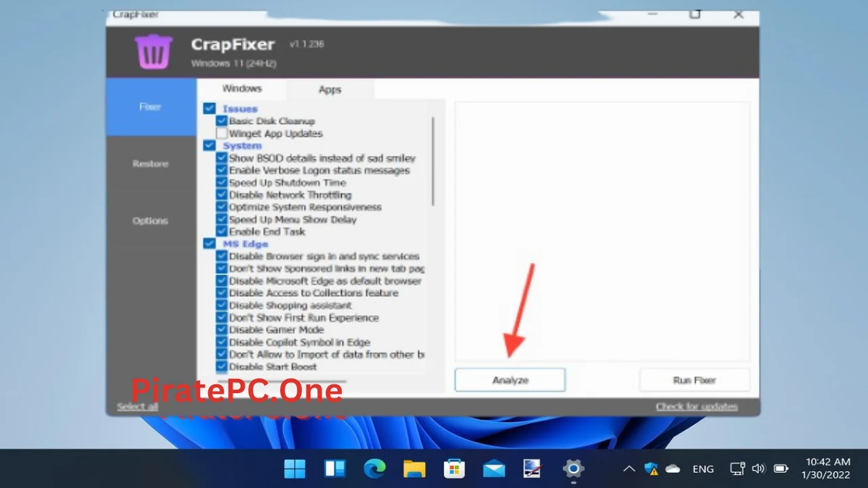The height and width of the screenshot is (488, 868).
Task: Launch Microsoft Edge from the taskbar
Action: click(x=374, y=468)
